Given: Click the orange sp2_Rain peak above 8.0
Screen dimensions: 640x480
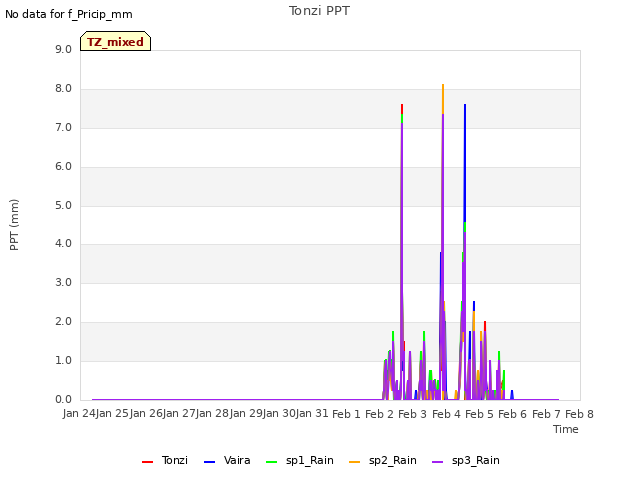Looking at the screenshot, I should coord(443,98).
